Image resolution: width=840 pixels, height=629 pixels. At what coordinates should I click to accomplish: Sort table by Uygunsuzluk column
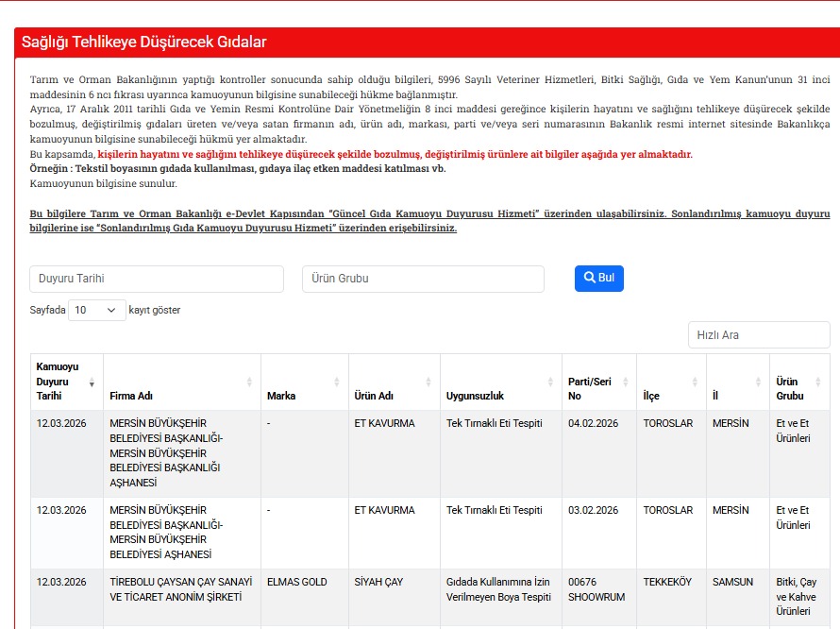pos(500,382)
